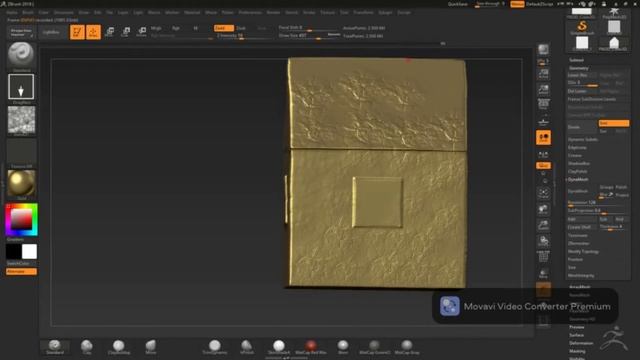Choose the MatCap Gray material
Viewport: 640px width, 360px height.
click(407, 347)
